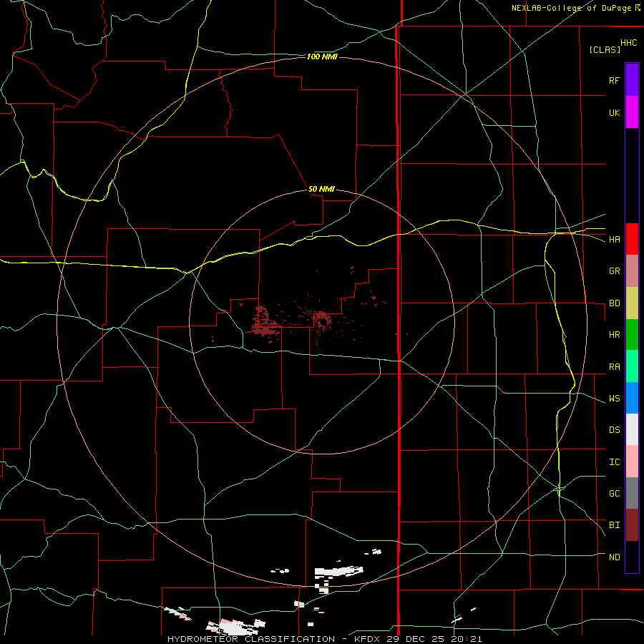Click the BI dark red swatch
Screen dimensions: 644x644
[632, 525]
